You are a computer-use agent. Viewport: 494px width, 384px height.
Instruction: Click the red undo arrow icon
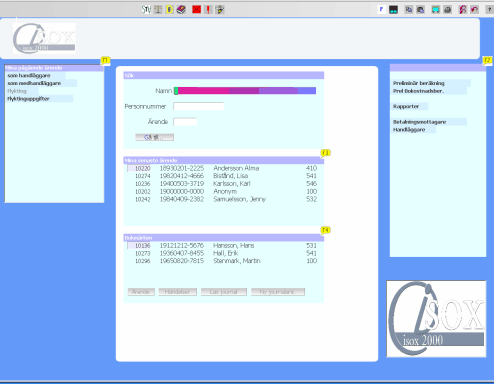click(474, 10)
